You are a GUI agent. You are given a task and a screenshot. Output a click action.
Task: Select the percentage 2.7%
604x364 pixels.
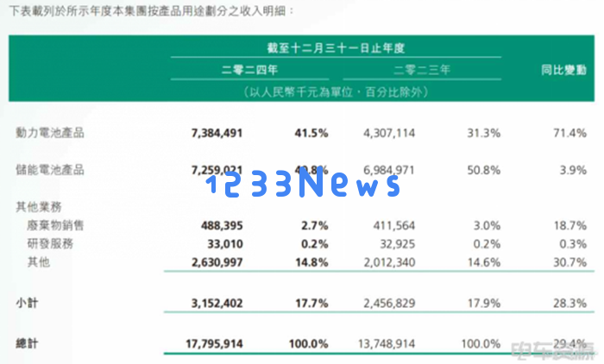point(315,226)
